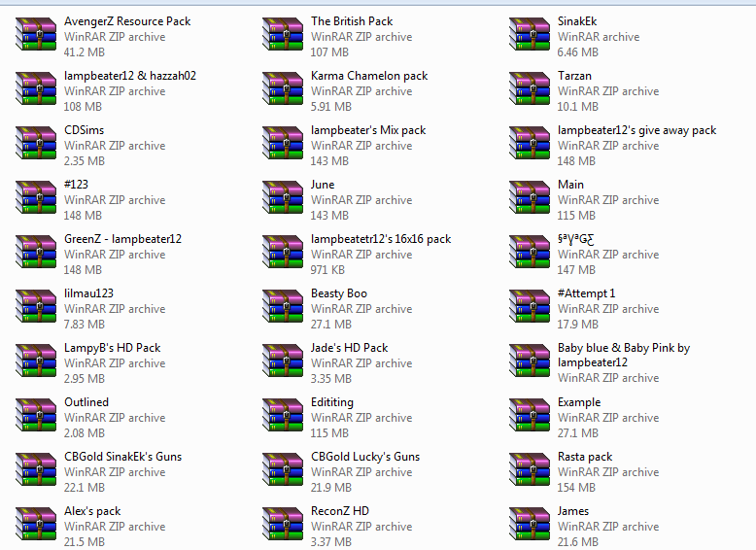Click the file name "Edititing"

tap(332, 403)
